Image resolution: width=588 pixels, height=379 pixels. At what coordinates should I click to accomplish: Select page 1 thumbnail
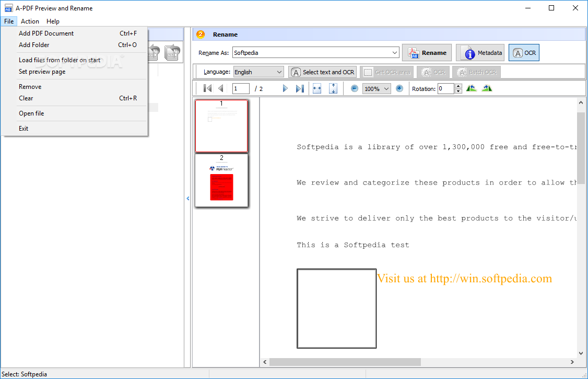pos(221,125)
